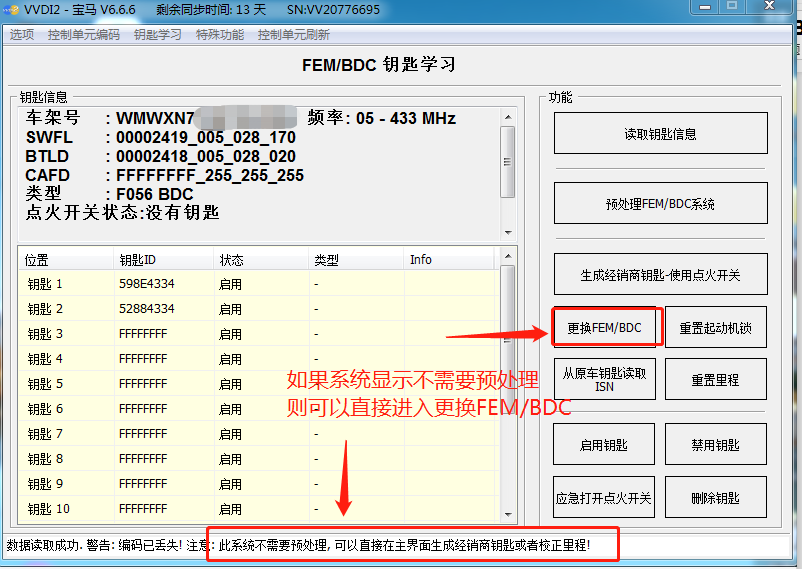Click 生成经销商钥匙-使用点火开关 button
The width and height of the screenshot is (802, 569).
point(660,275)
